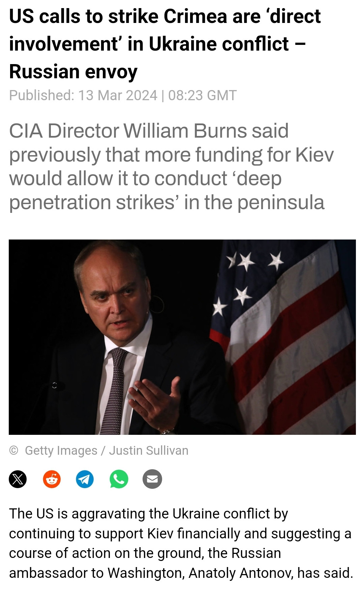This screenshot has width=364, height=590.
Task: Click 'Ukraine conflict' in the body paragraph
Action: pos(221,514)
